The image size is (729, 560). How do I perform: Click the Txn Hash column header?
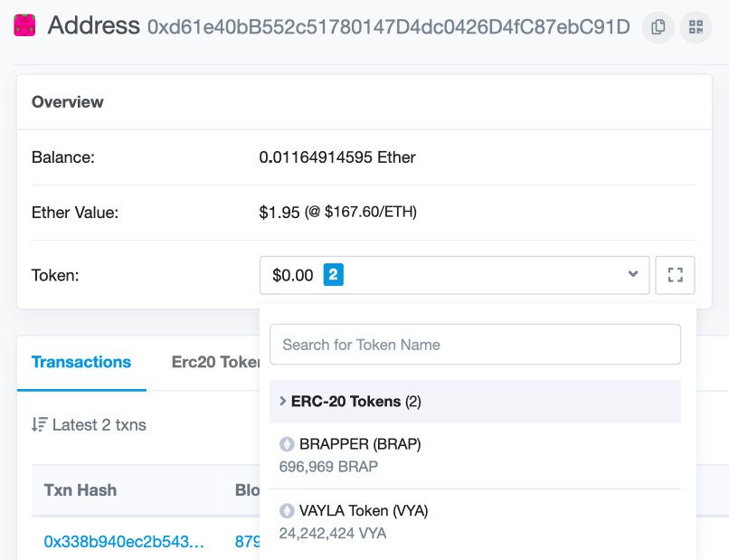(x=80, y=490)
